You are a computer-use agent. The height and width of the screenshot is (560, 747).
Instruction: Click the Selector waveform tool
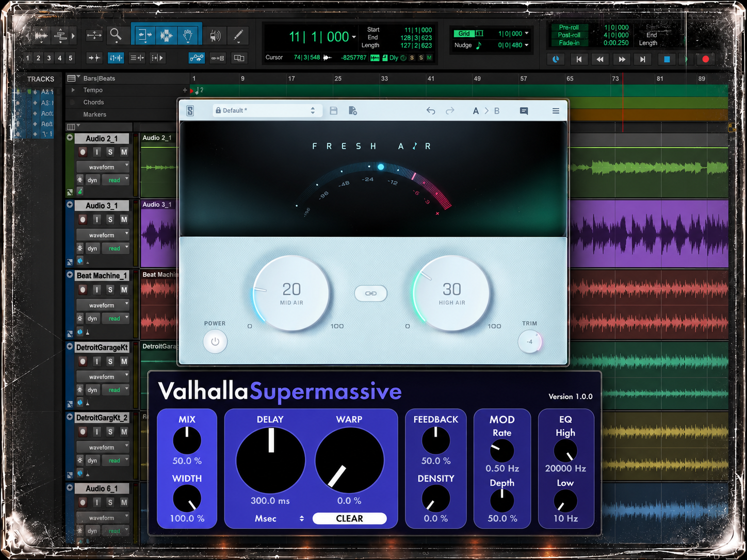click(166, 35)
